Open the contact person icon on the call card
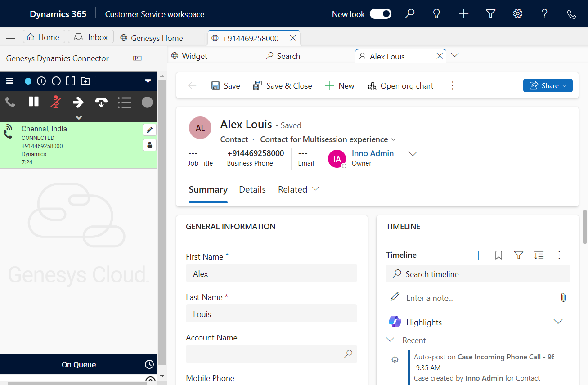Screen dimensions: 588x385 [149, 145]
